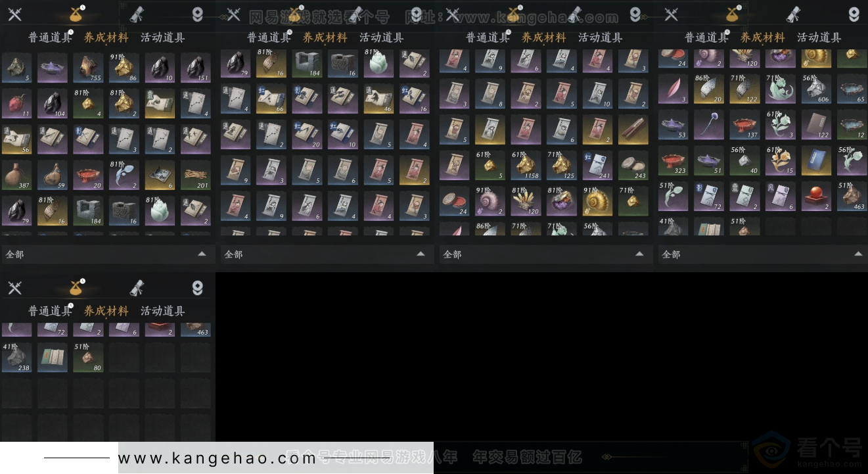868x474 pixels.
Task: Select the blue book on gold background
Action: [816, 160]
